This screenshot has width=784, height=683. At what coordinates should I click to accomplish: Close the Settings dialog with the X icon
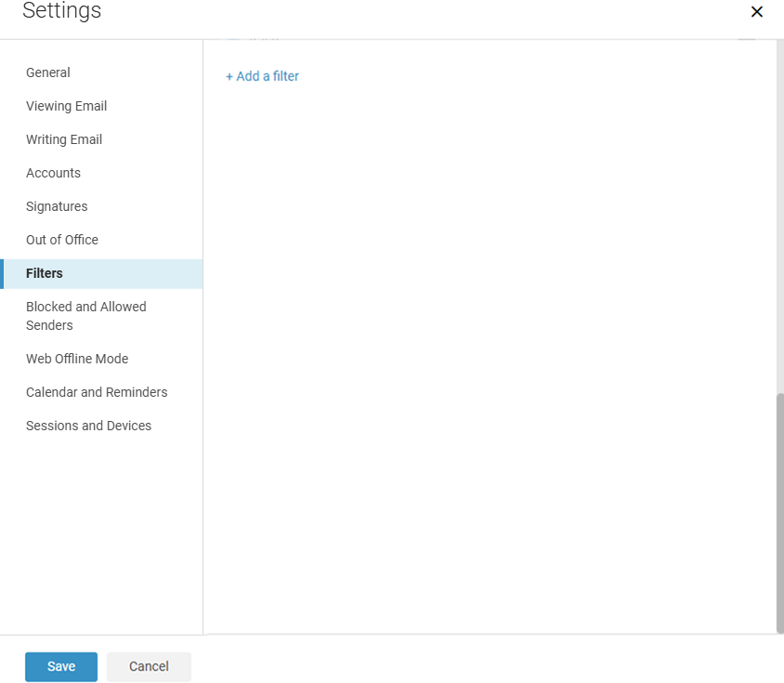tap(756, 11)
